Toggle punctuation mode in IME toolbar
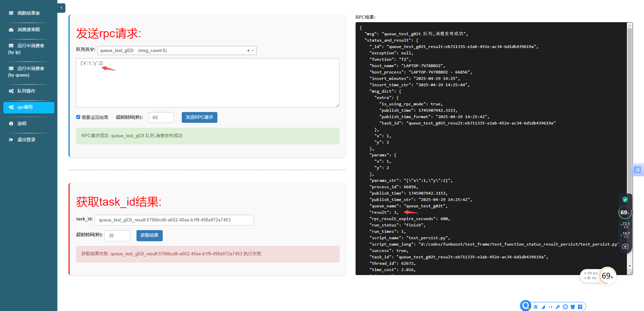The image size is (644, 311). [550, 307]
